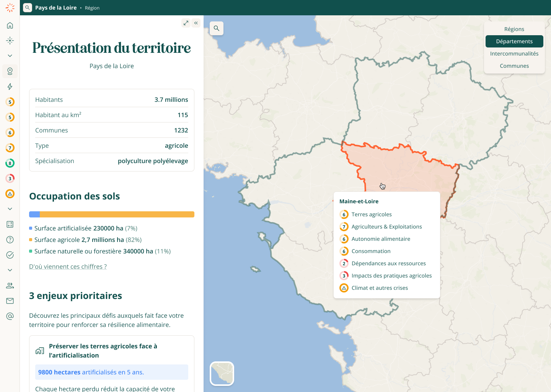Collapse the left panel with double chevron

196,23
